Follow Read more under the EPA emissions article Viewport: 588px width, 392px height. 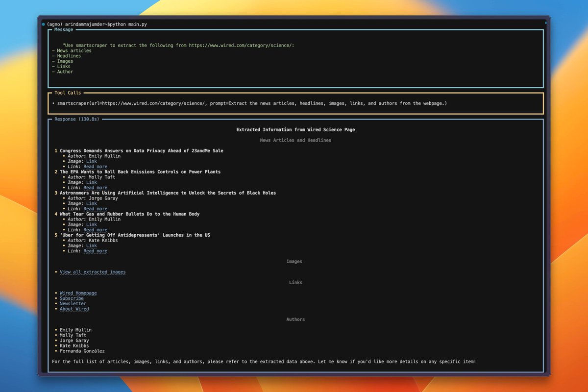95,188
